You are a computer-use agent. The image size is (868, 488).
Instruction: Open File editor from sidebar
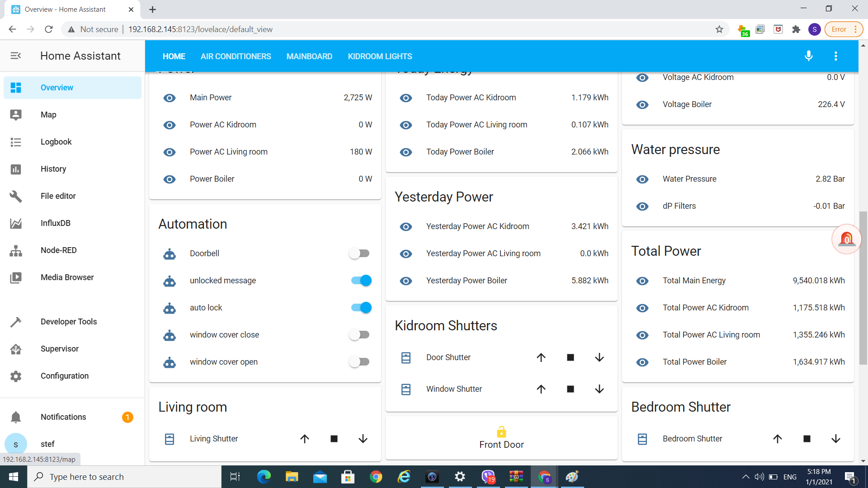pyautogui.click(x=72, y=196)
